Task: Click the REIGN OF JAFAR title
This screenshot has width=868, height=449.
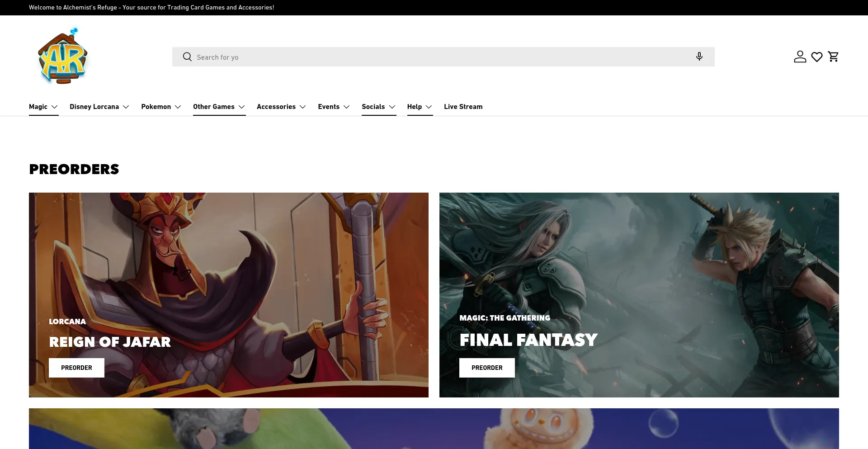Action: [110, 342]
